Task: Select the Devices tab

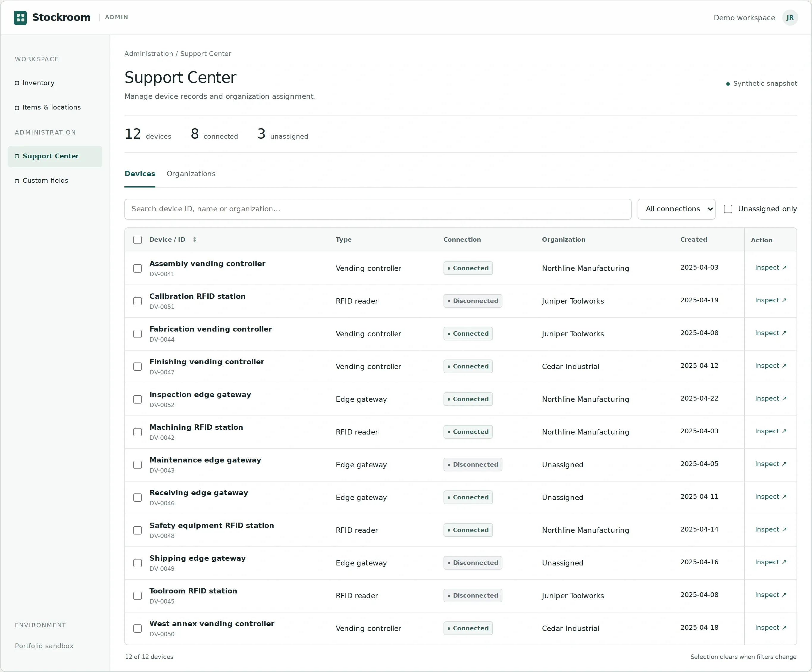Action: pos(140,174)
